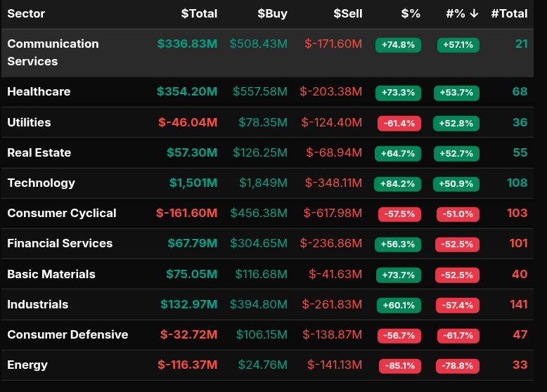The image size is (547, 392).
Task: Click Communication Services' +57.1% badge
Action: [458, 45]
